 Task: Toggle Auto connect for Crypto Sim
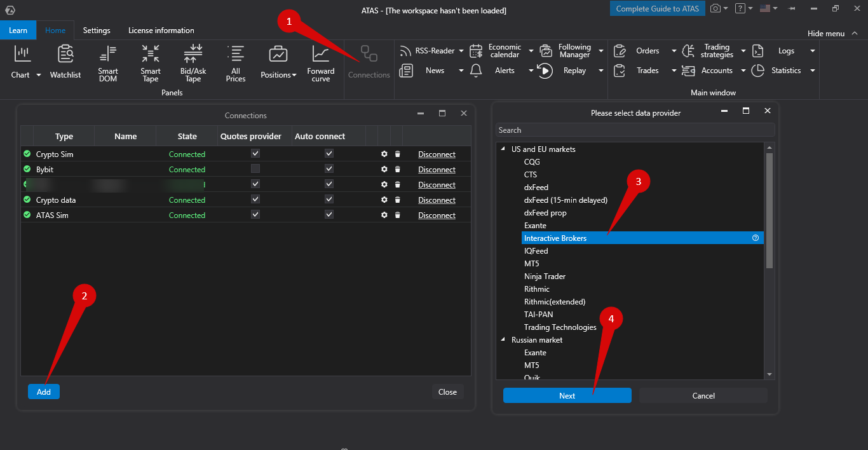(x=329, y=153)
